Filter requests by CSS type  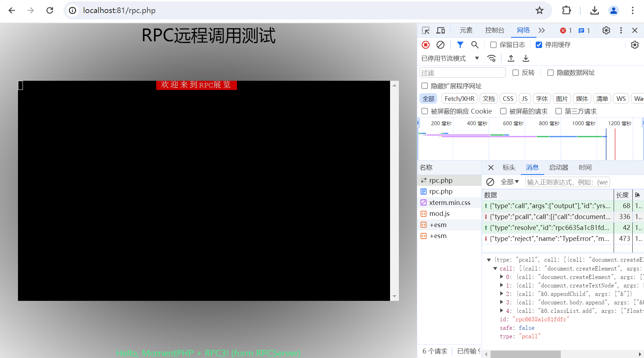(x=508, y=99)
